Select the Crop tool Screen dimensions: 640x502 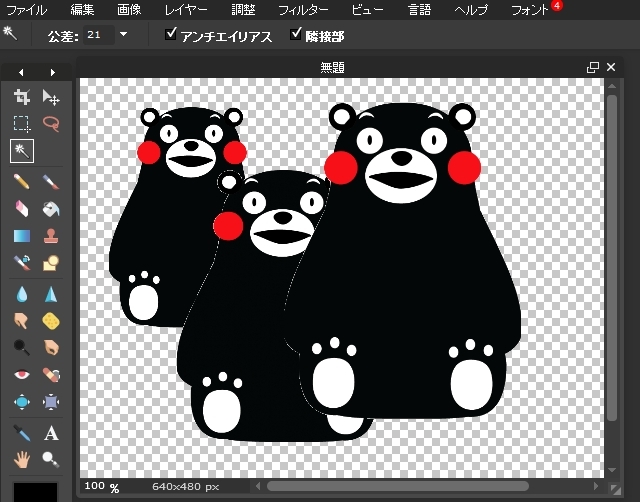(22, 97)
